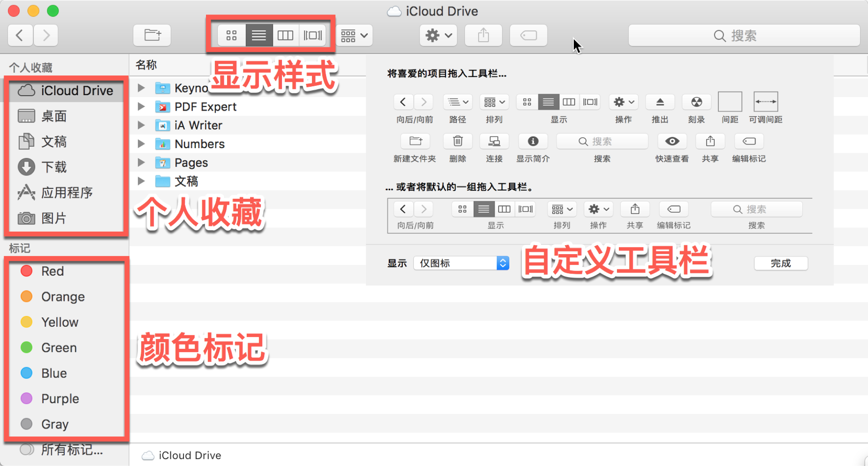Click the 路径 path item in customize panel

pyautogui.click(x=457, y=102)
